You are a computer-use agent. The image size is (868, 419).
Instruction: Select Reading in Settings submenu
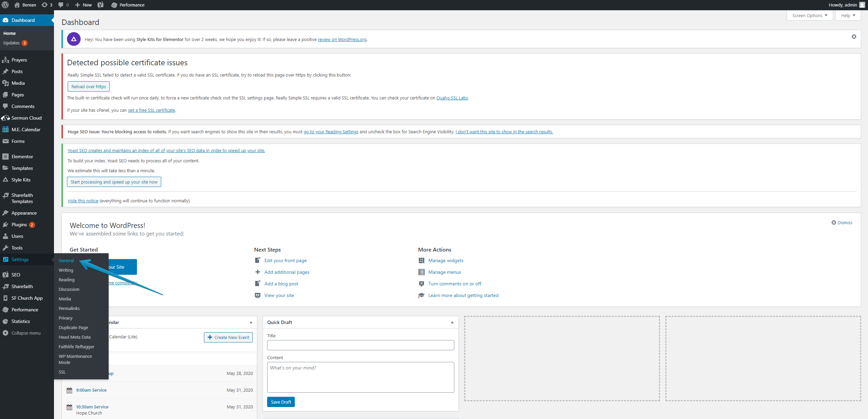[67, 280]
